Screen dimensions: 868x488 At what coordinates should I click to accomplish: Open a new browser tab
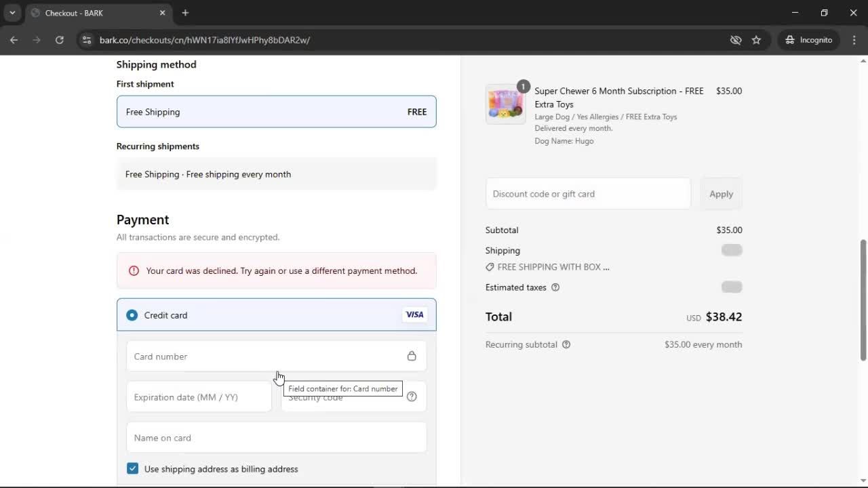tap(185, 13)
